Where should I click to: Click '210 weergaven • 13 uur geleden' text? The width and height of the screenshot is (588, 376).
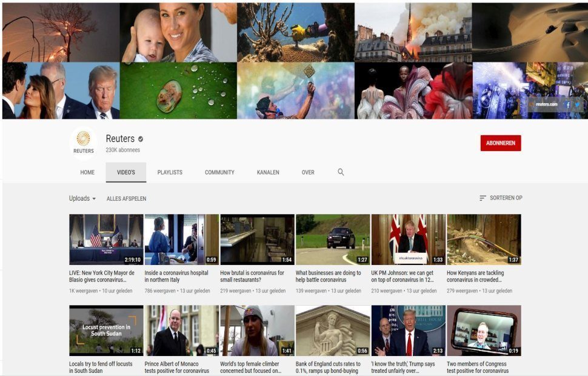pyautogui.click(x=404, y=291)
